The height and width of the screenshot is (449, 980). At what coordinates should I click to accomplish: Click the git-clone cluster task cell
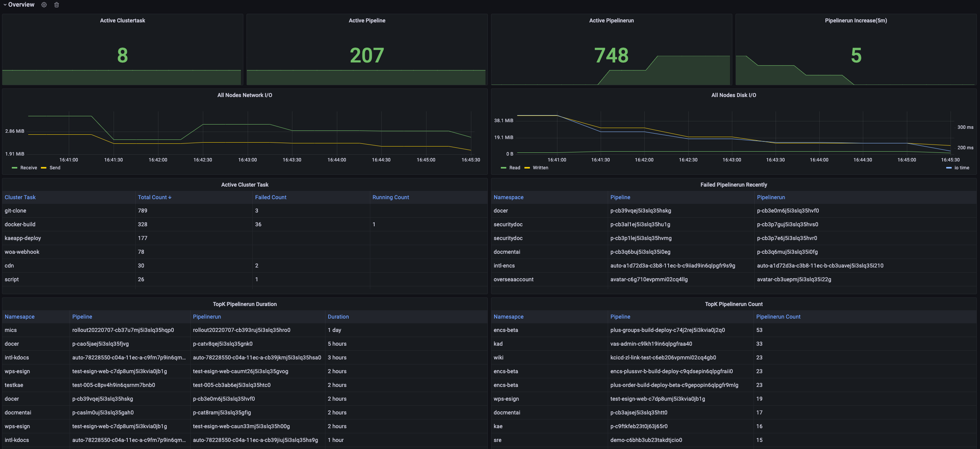tap(15, 211)
